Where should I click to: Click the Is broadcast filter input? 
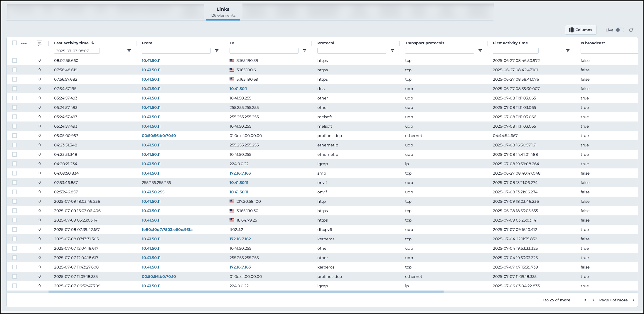pos(609,51)
